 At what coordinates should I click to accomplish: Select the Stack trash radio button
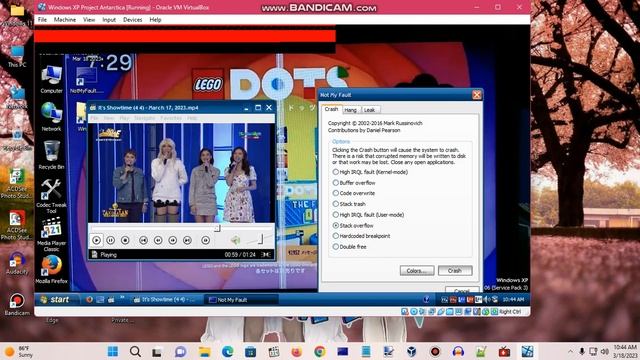click(x=336, y=204)
